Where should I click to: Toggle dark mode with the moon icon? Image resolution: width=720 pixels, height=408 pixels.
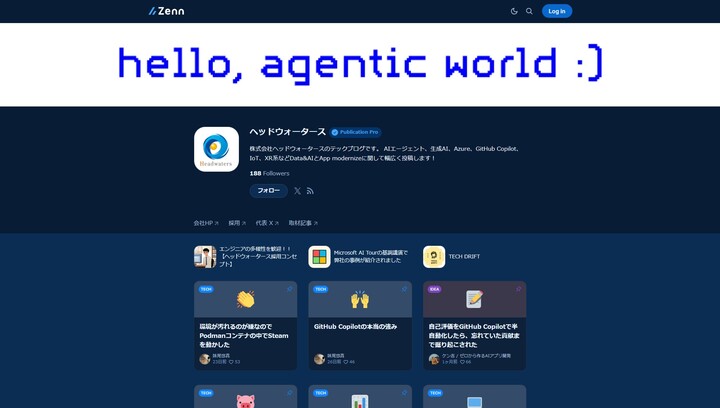click(x=514, y=11)
